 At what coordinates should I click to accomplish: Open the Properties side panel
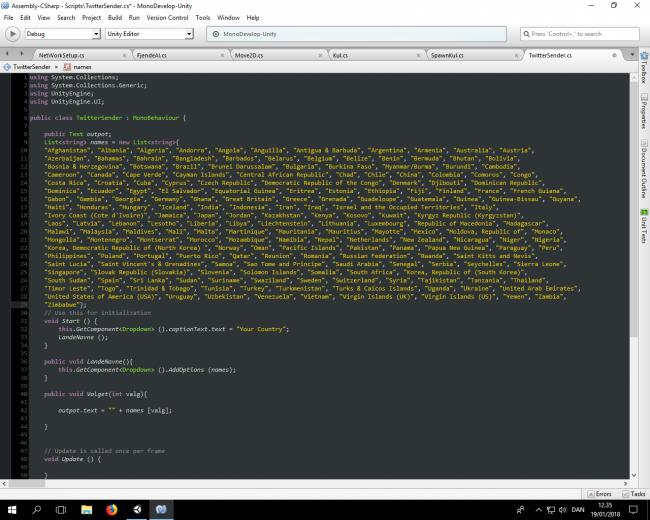[x=644, y=111]
